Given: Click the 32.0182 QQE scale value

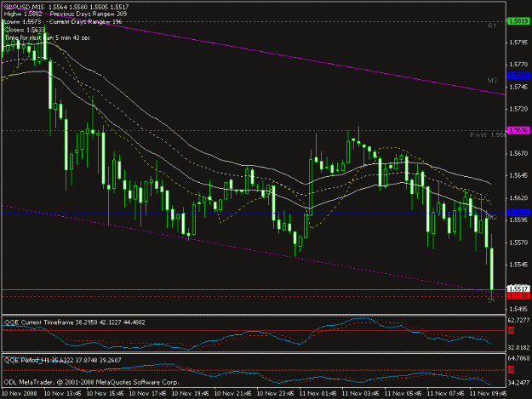Looking at the screenshot, I should (x=518, y=347).
